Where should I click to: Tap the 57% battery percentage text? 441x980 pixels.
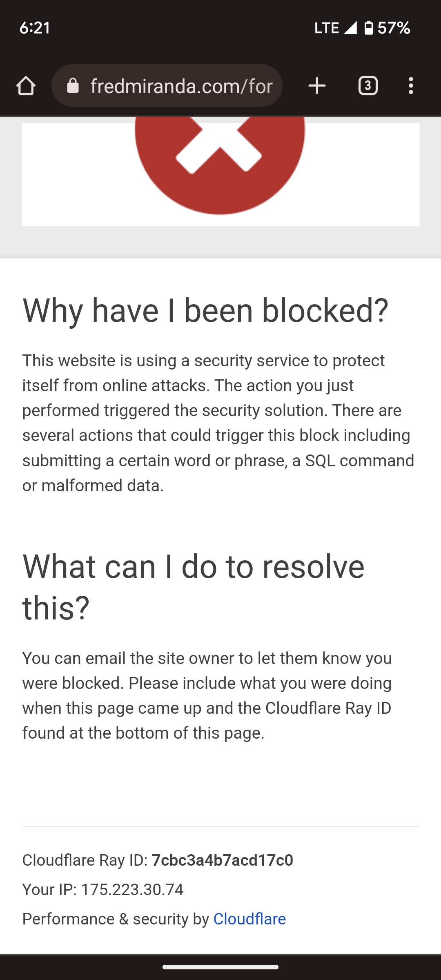pyautogui.click(x=394, y=27)
